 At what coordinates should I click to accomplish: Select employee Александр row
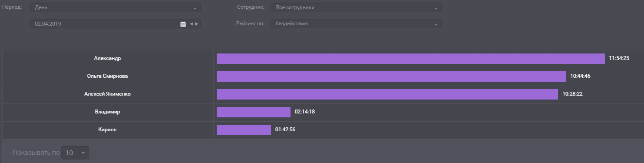click(x=107, y=58)
